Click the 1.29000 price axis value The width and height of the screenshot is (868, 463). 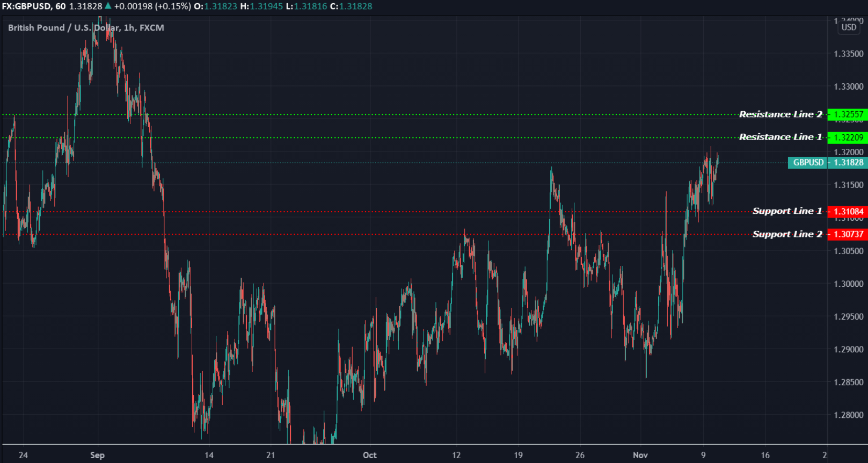point(848,350)
